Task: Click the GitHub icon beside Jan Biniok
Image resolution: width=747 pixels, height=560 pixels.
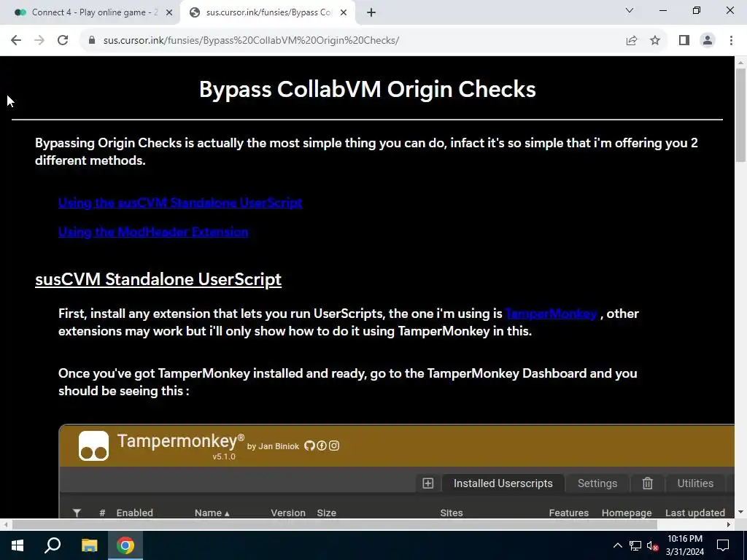Action: [309, 446]
